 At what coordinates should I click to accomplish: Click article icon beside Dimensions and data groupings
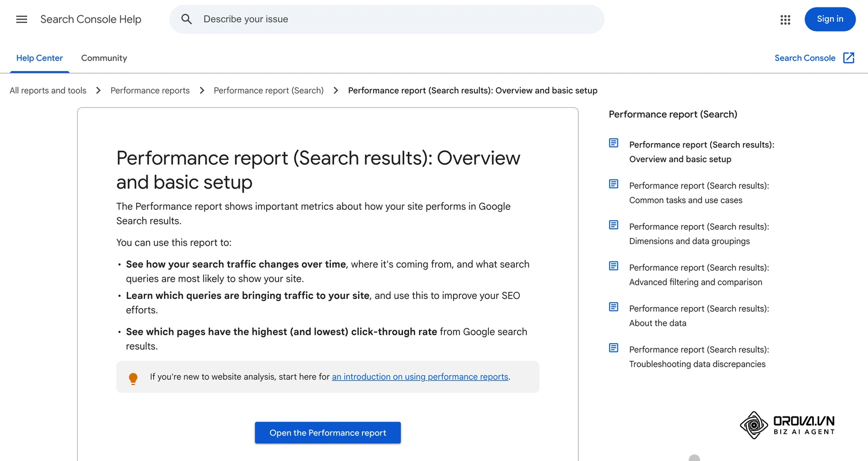(614, 225)
